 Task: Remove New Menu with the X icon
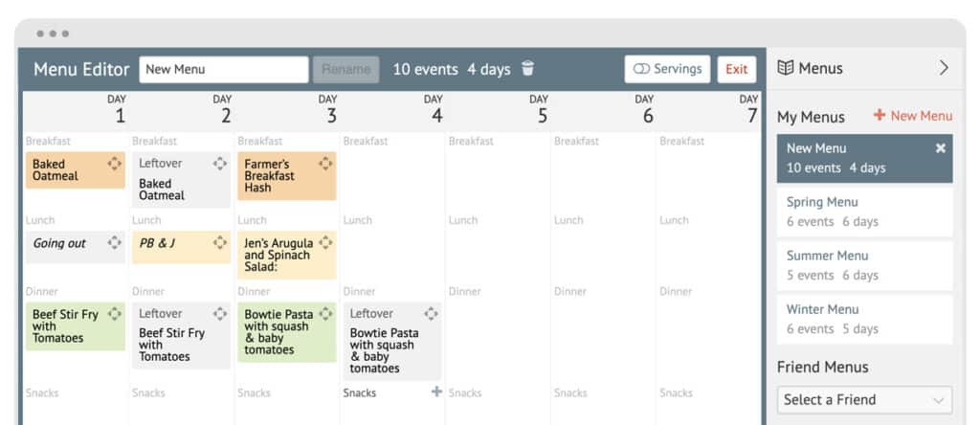point(940,148)
